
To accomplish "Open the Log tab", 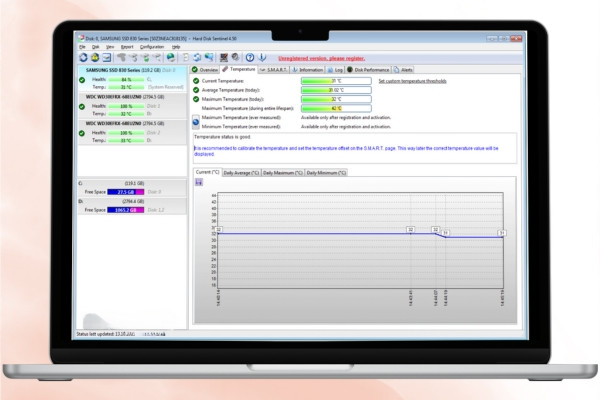I will point(335,70).
